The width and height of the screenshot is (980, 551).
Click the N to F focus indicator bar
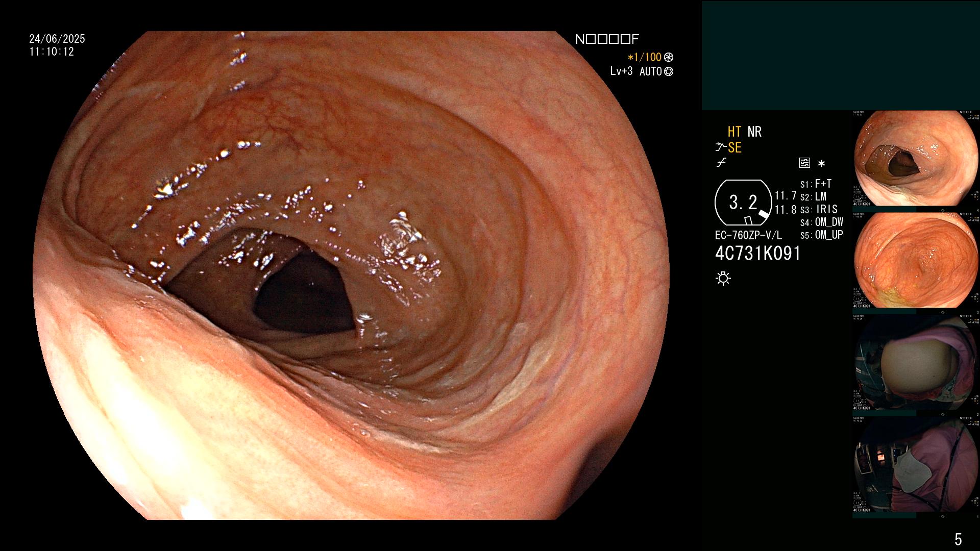tap(607, 39)
